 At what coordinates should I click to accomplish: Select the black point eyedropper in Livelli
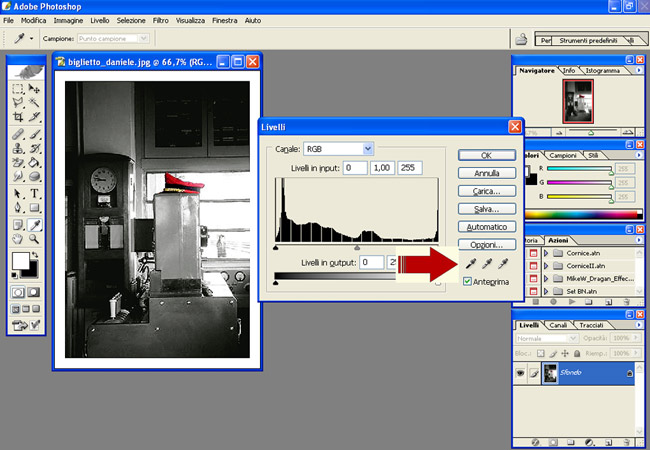[x=471, y=263]
